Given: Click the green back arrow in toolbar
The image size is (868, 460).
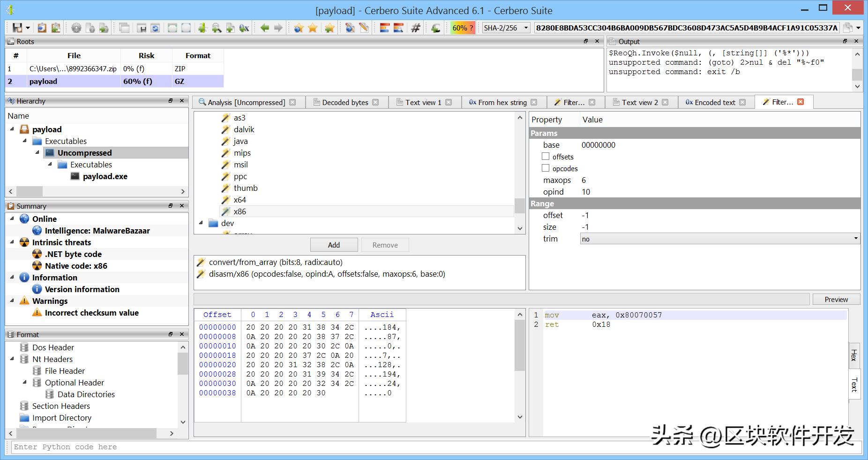Looking at the screenshot, I should point(265,28).
